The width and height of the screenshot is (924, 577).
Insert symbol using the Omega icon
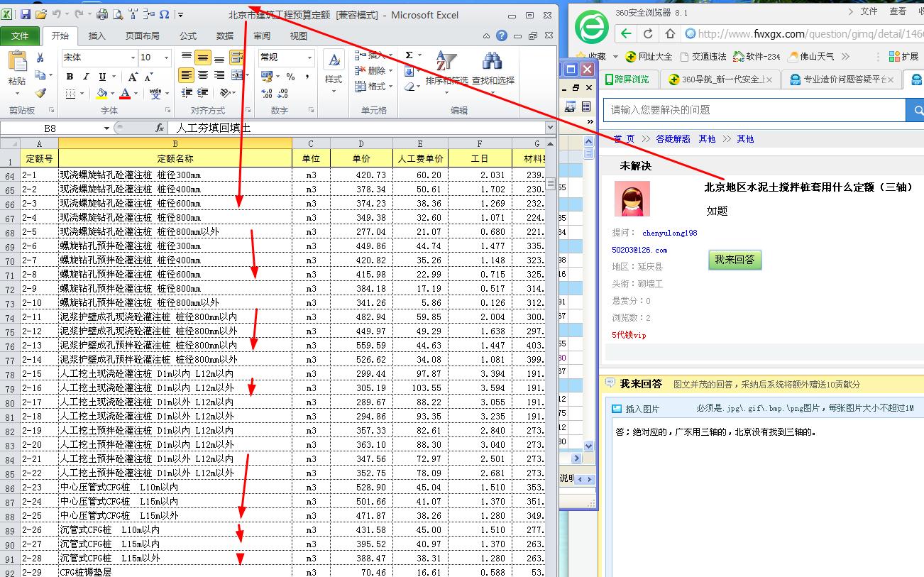pos(165,14)
